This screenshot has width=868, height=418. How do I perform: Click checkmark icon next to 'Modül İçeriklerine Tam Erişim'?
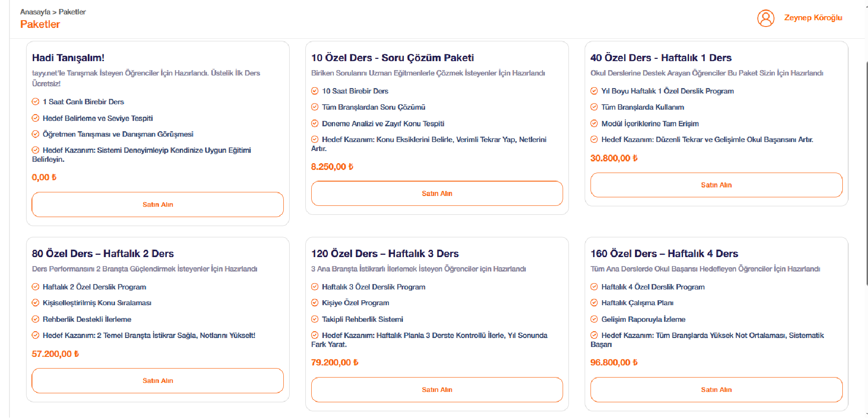(594, 124)
